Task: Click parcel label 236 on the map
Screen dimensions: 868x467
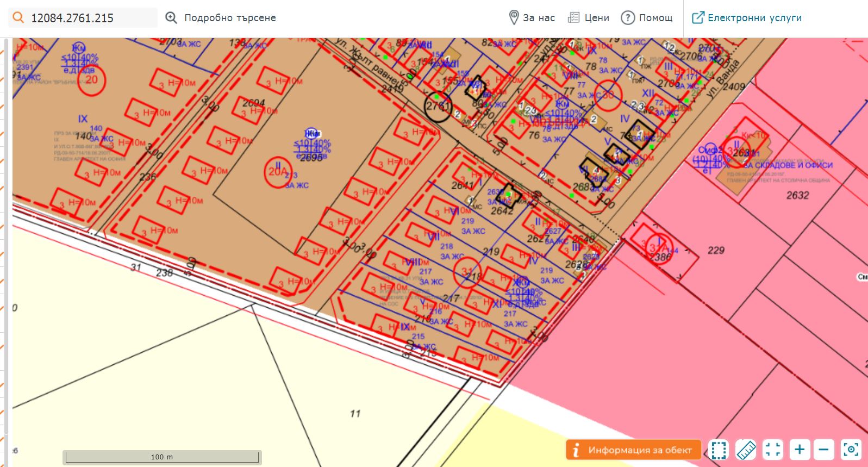Action: click(x=148, y=177)
